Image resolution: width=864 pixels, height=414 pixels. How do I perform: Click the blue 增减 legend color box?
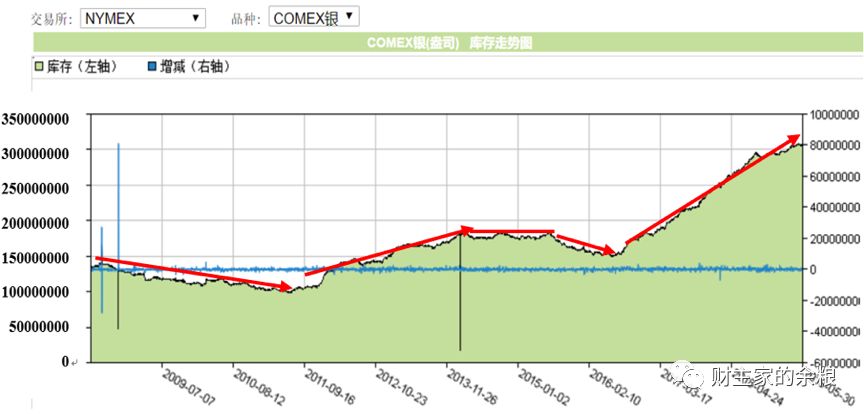pos(153,67)
